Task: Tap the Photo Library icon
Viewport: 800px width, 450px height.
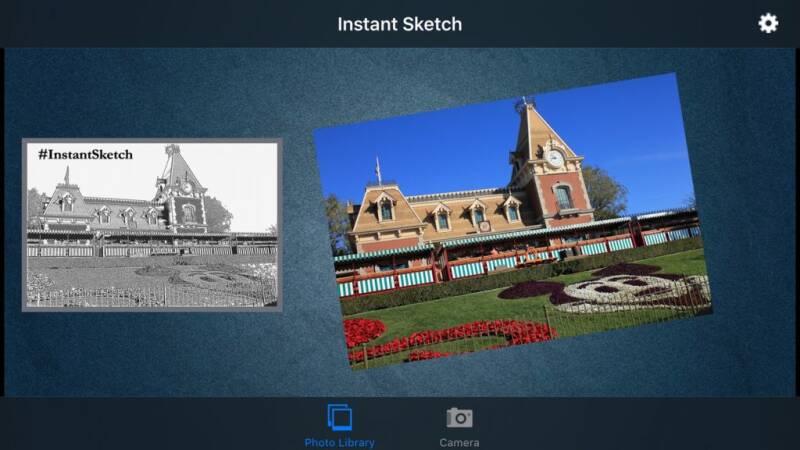Action: coord(339,417)
